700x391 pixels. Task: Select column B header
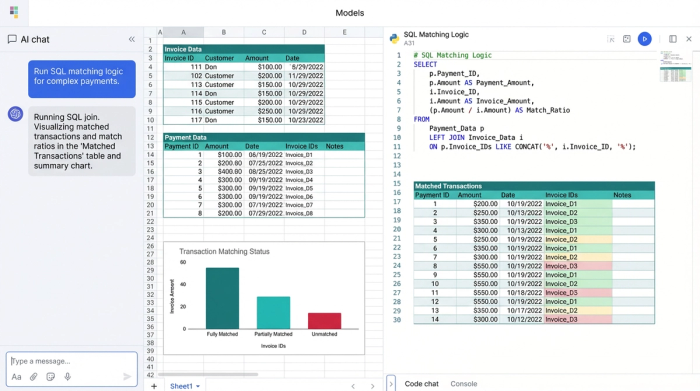click(224, 32)
